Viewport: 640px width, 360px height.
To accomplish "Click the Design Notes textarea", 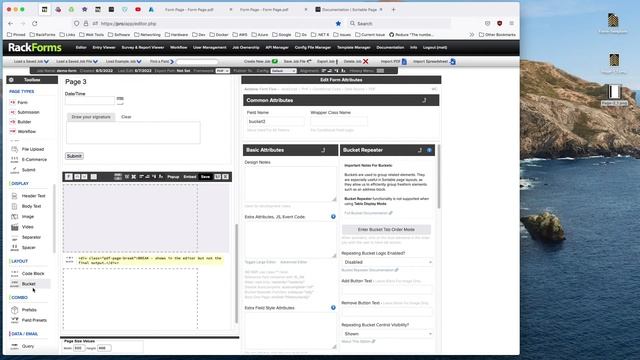I will point(290,184).
